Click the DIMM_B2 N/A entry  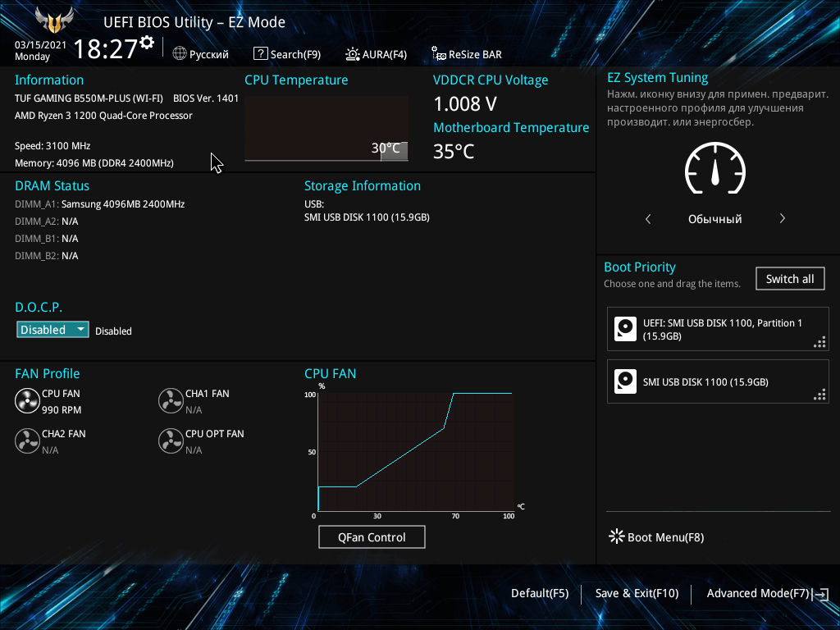[x=47, y=256]
